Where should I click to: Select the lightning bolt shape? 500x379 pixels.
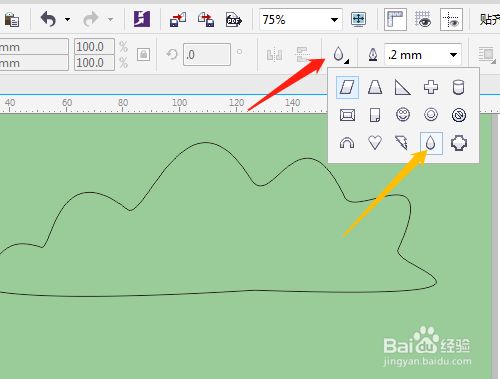tap(402, 143)
